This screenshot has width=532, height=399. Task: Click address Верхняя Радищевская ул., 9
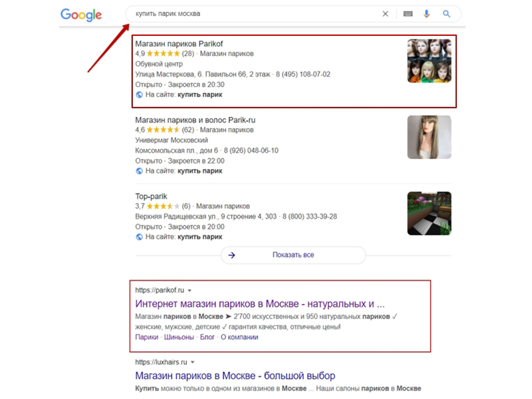pos(180,217)
